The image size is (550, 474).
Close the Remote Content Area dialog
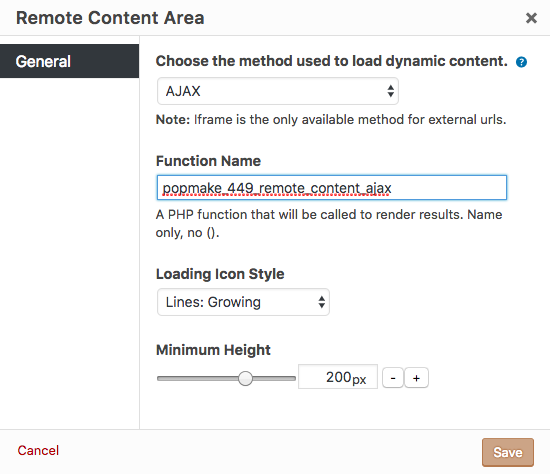531,18
